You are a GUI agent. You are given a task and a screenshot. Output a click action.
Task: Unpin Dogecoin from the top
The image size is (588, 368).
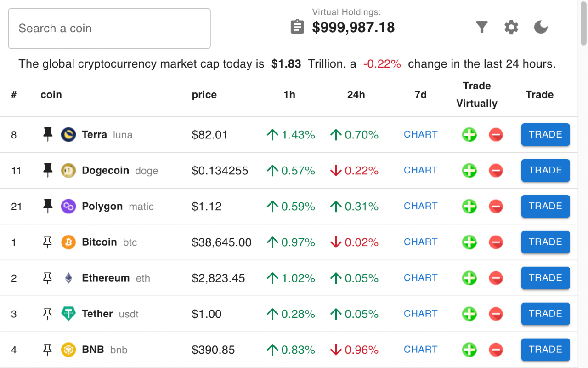47,171
